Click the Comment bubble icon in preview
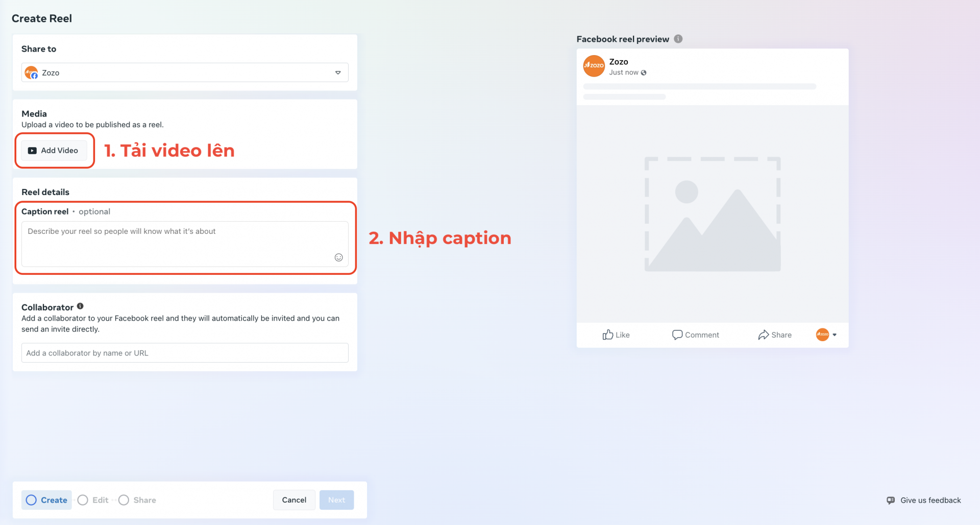 point(677,335)
